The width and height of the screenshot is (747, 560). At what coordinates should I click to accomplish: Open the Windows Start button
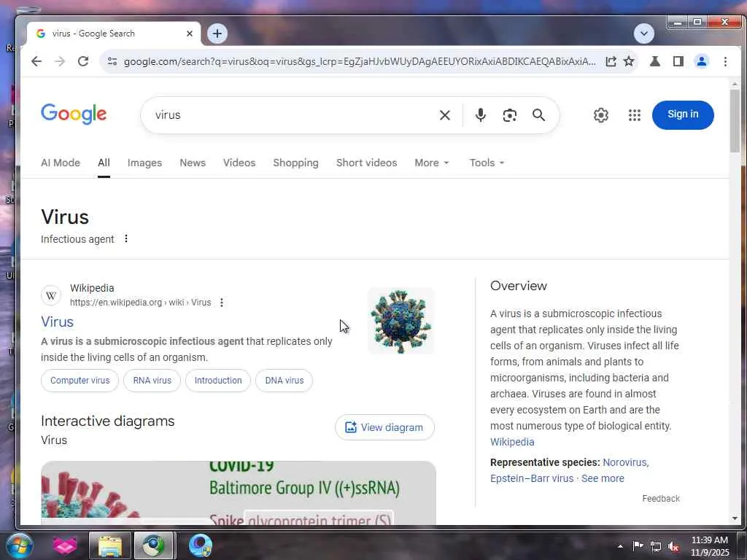(x=18, y=545)
